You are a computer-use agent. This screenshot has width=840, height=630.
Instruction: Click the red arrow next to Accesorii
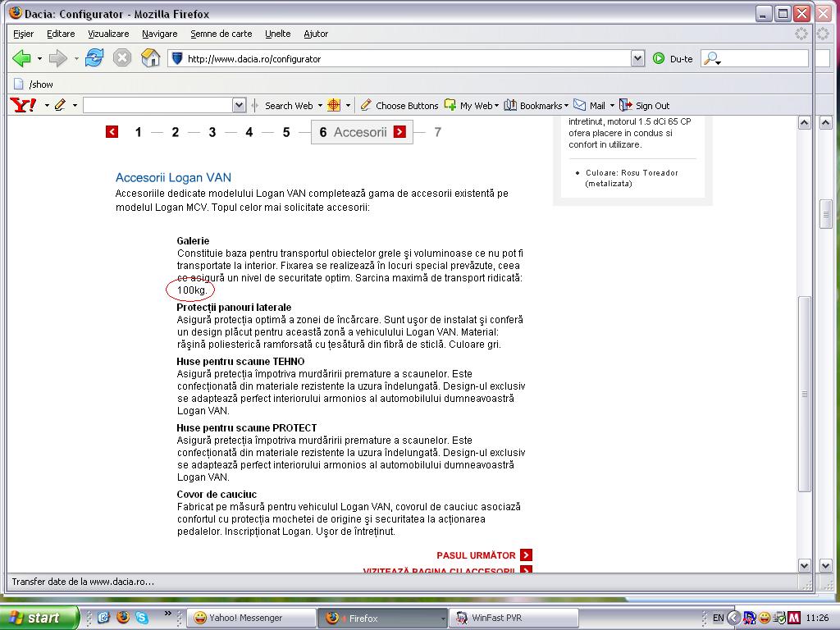coord(399,132)
